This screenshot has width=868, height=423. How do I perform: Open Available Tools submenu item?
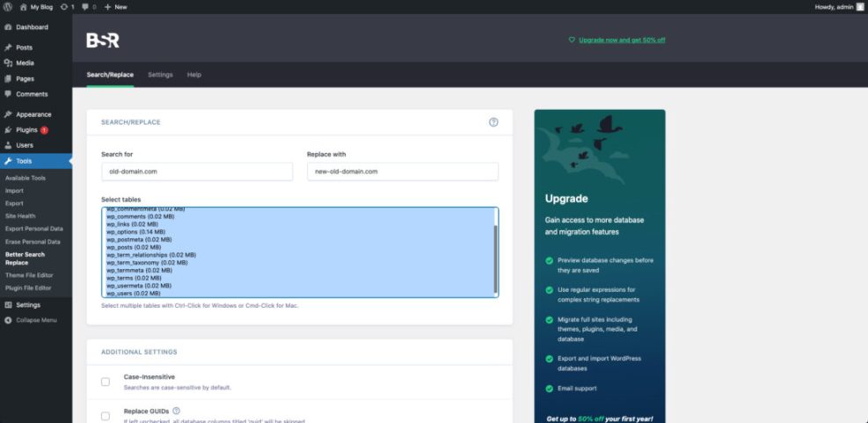click(x=26, y=179)
